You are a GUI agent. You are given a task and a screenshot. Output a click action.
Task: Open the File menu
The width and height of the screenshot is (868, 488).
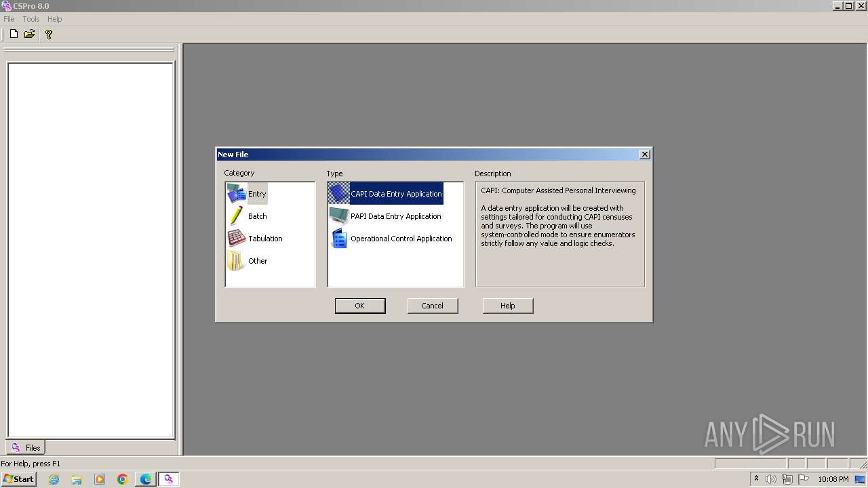coord(9,19)
